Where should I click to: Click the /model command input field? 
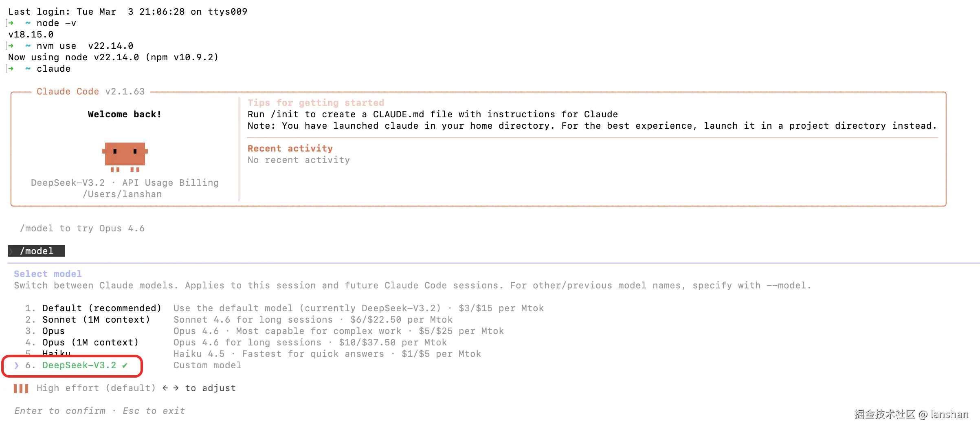pyautogui.click(x=37, y=251)
